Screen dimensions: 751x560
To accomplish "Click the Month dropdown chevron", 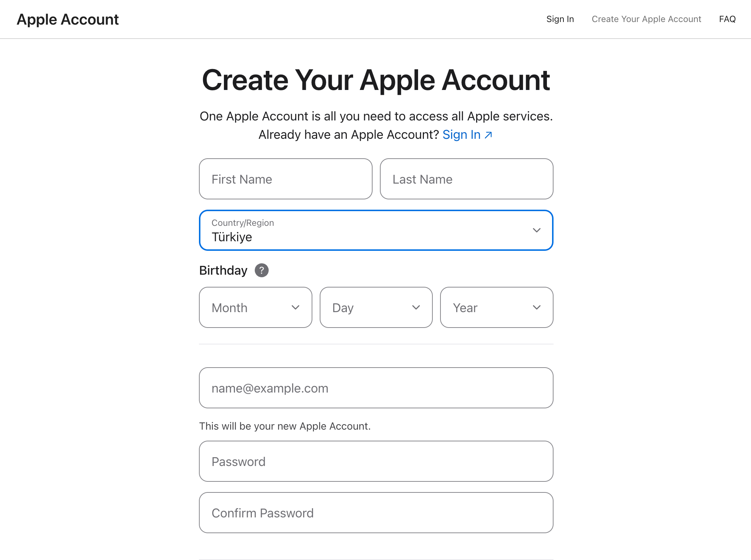I will [295, 307].
